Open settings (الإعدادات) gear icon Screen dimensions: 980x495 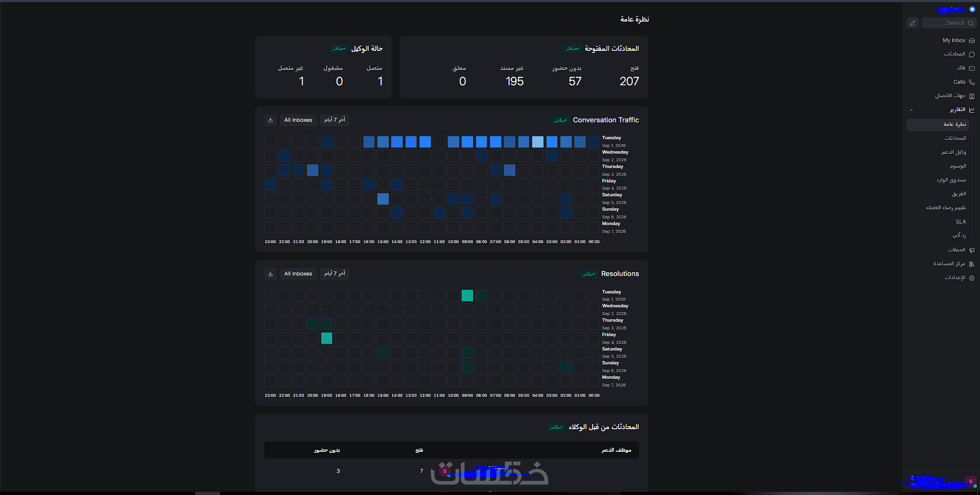coord(971,278)
